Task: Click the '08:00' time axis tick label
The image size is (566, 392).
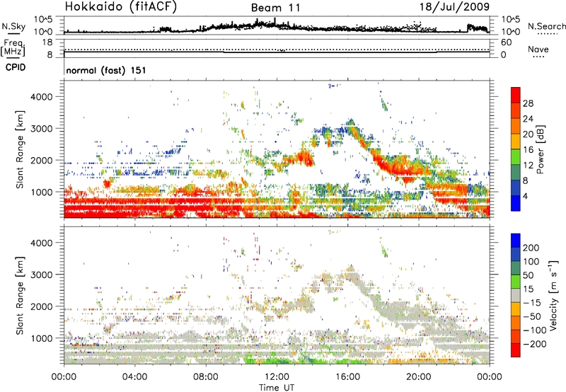Action: pos(206,376)
